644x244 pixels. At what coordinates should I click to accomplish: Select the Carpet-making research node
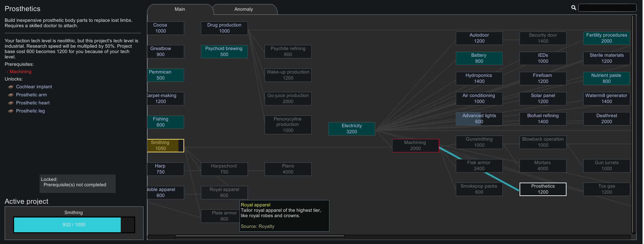(x=166, y=99)
